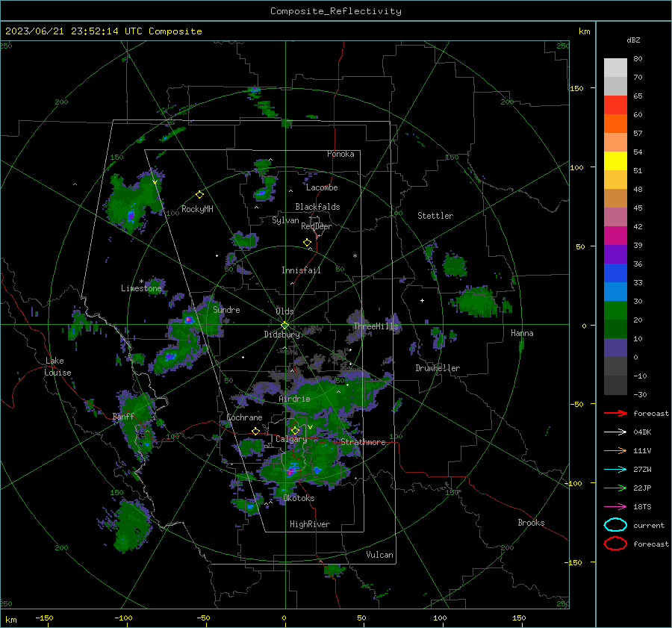Click the cyan current ellipse icon
672x628 pixels.
click(615, 525)
